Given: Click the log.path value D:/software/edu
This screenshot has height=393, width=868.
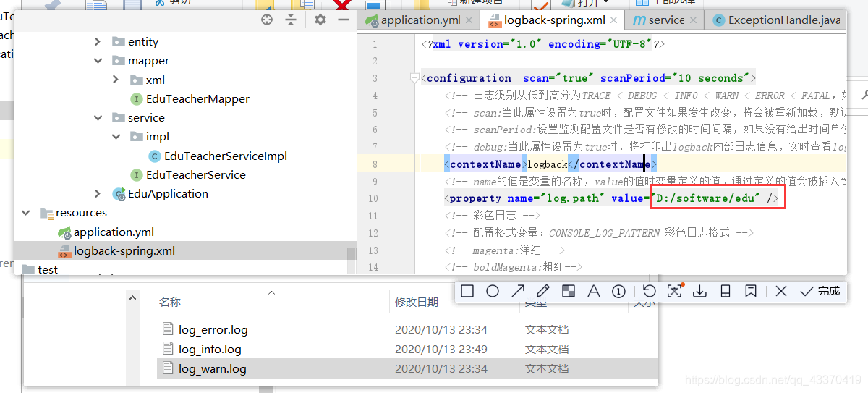Looking at the screenshot, I should coord(708,198).
